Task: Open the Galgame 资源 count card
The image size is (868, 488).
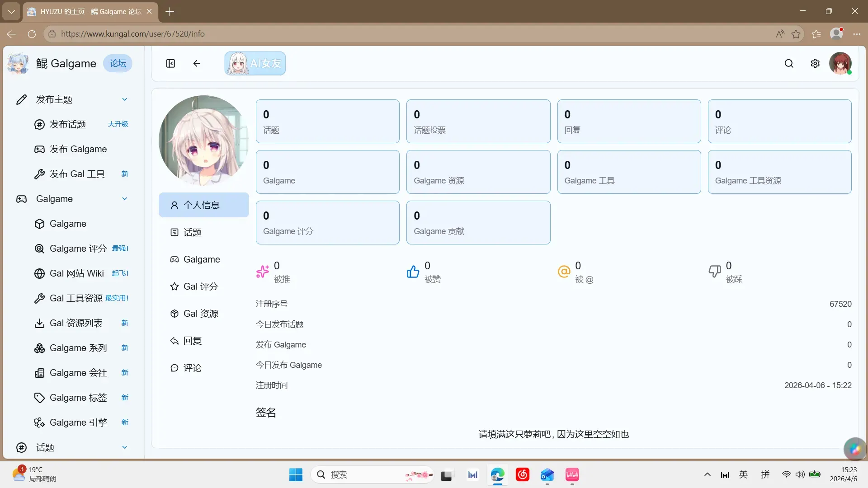Action: tap(478, 172)
